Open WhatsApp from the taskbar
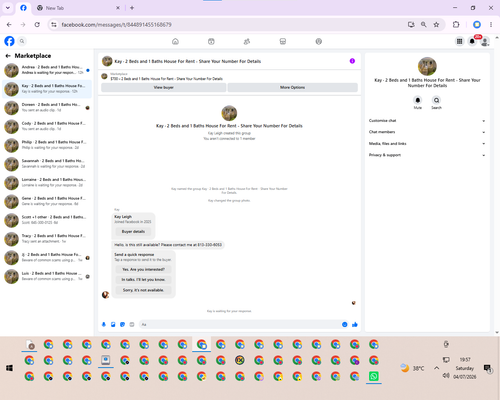The width and height of the screenshot is (500, 400). click(374, 376)
